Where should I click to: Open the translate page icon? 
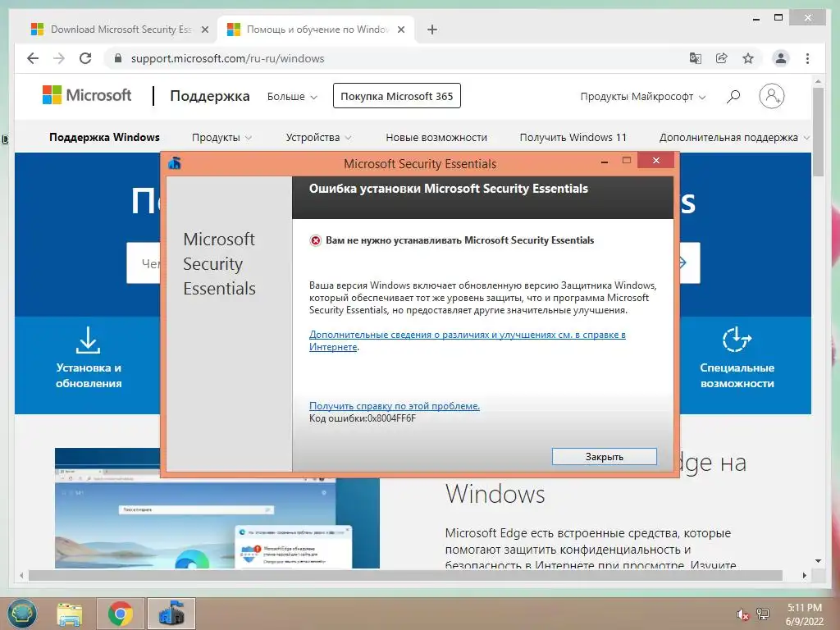[x=696, y=58]
